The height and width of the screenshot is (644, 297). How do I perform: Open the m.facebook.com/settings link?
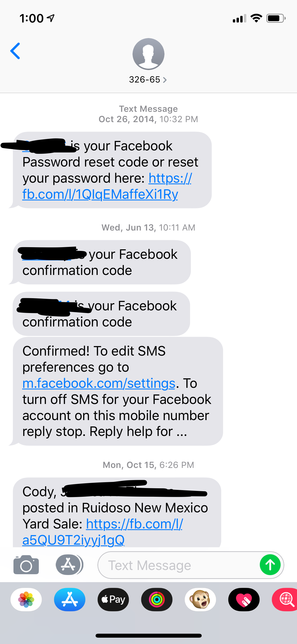click(x=99, y=383)
